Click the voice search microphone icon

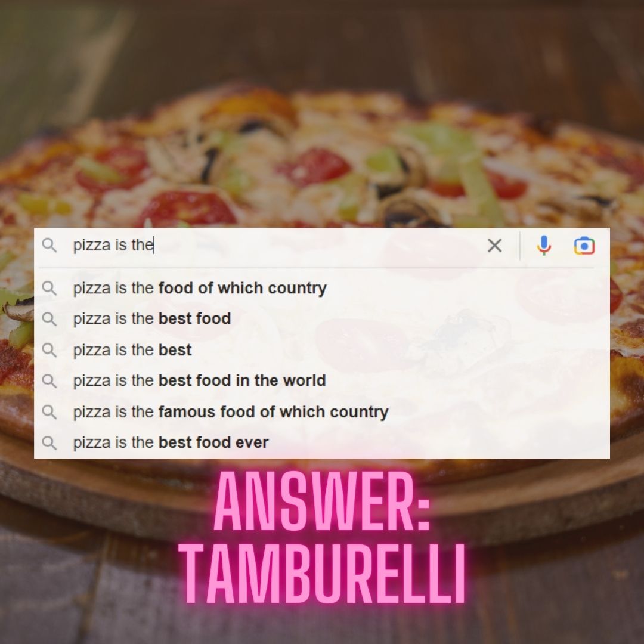(544, 246)
